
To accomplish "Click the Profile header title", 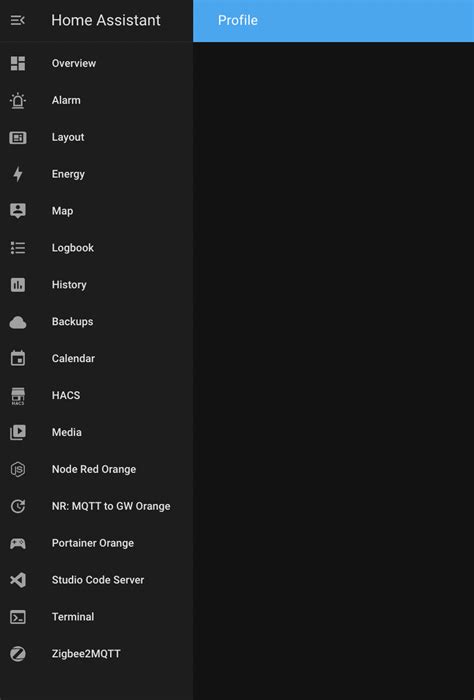I will [x=237, y=20].
